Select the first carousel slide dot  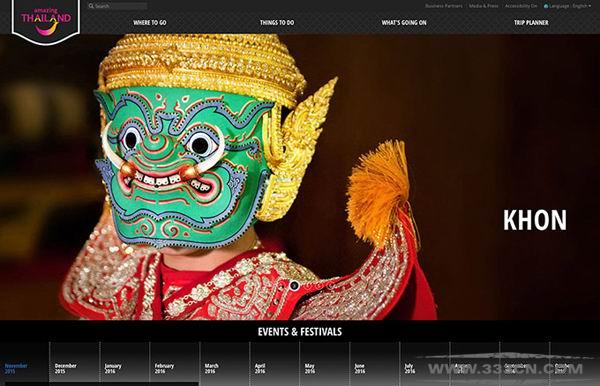[294, 285]
